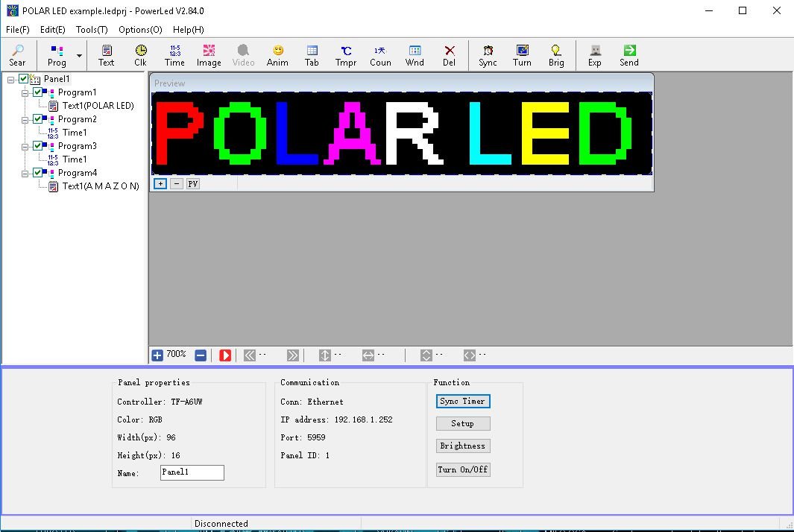
Task: Open the Options menu
Action: tap(139, 30)
